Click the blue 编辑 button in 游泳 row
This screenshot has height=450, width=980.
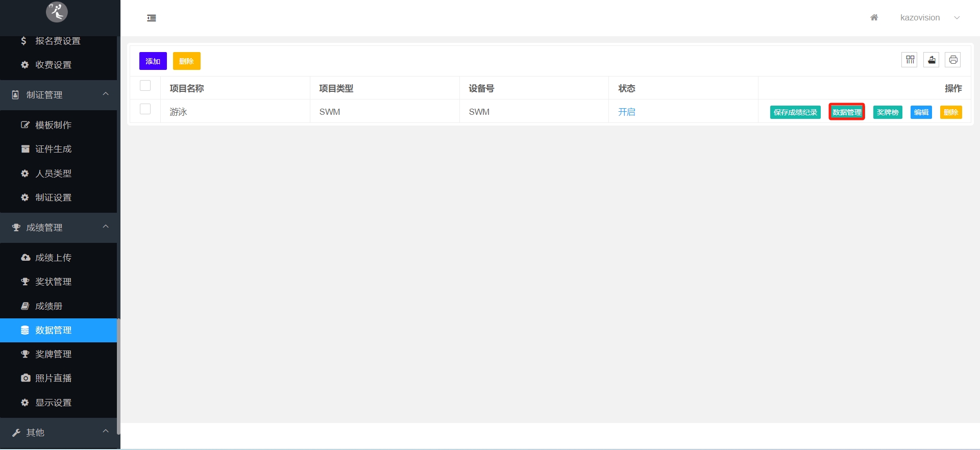[x=921, y=112]
